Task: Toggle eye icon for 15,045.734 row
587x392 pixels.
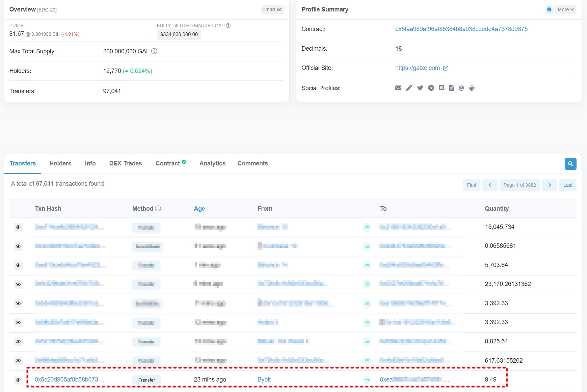Action: tap(18, 227)
